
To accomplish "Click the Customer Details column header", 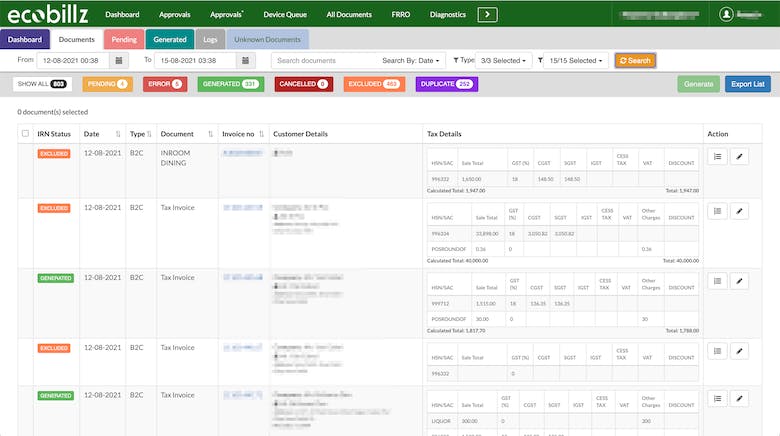I will pyautogui.click(x=300, y=134).
